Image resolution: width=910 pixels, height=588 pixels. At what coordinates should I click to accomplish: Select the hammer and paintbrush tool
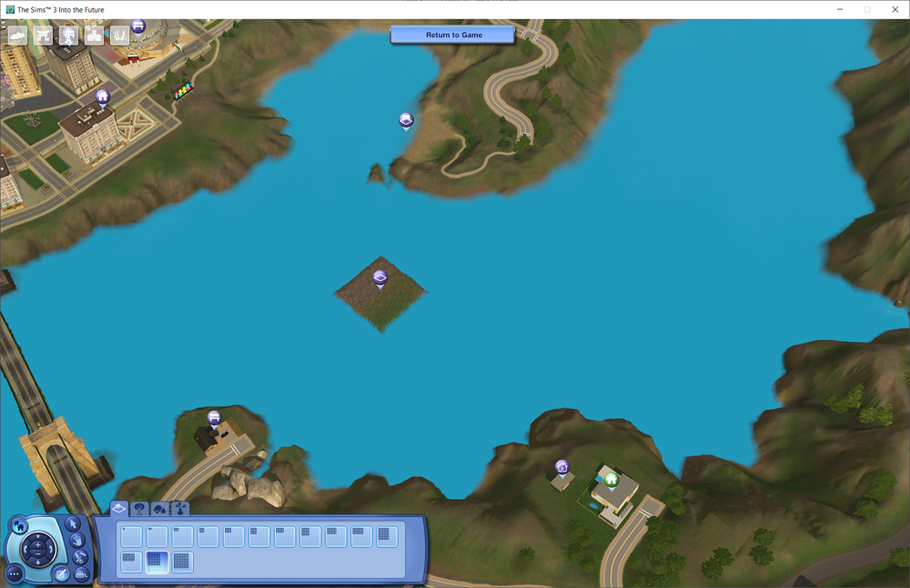80,557
